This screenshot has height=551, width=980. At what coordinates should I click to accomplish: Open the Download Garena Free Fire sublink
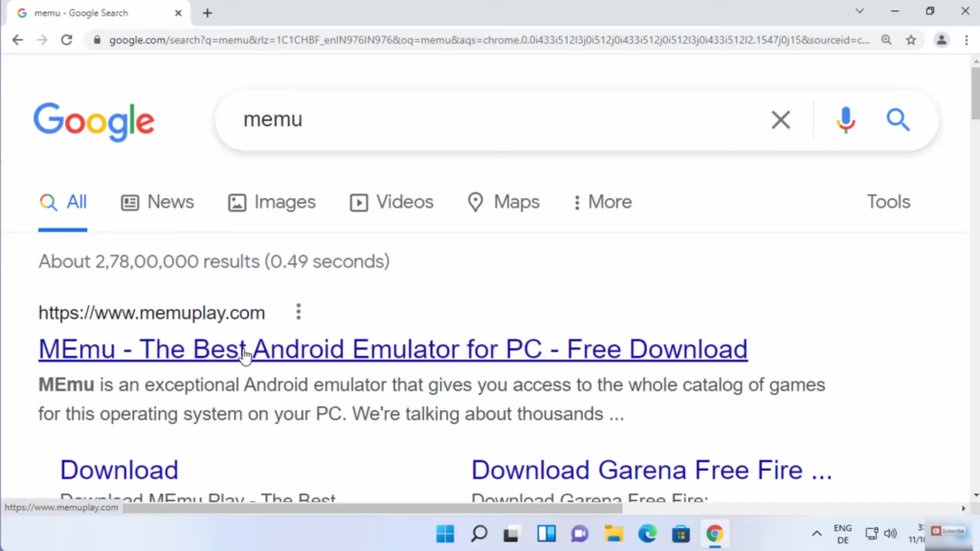tap(651, 470)
